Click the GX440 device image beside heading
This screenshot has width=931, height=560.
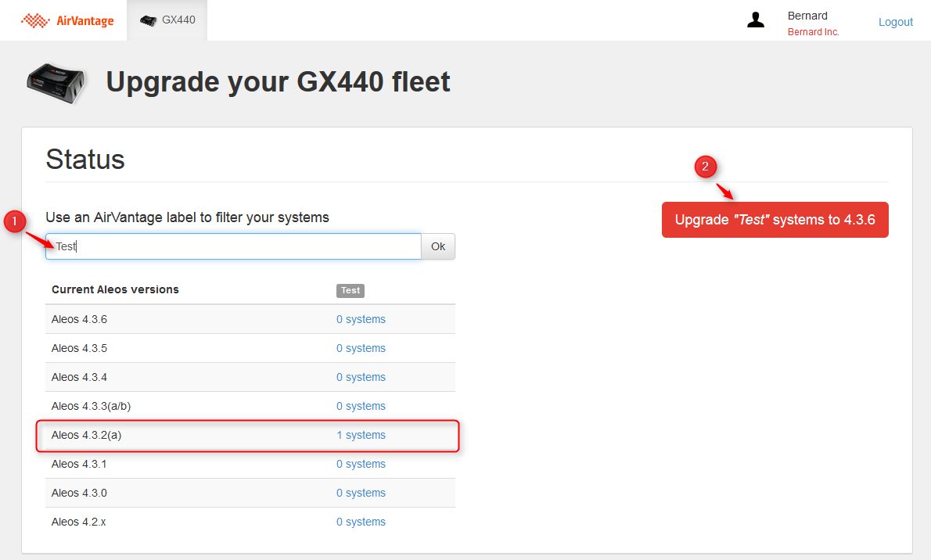56,82
